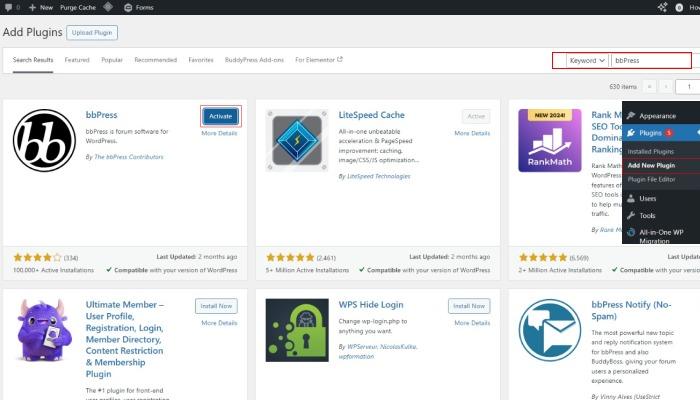Open More Details for bbPress

click(219, 133)
